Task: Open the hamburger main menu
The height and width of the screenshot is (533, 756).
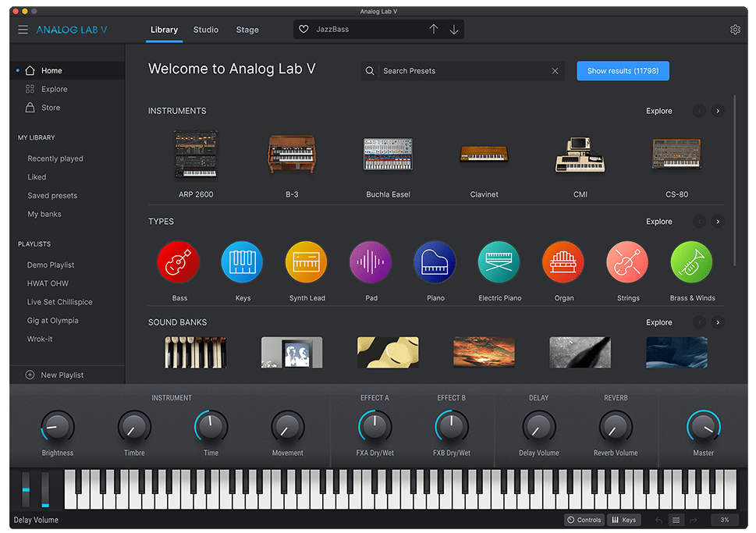Action: click(x=23, y=30)
